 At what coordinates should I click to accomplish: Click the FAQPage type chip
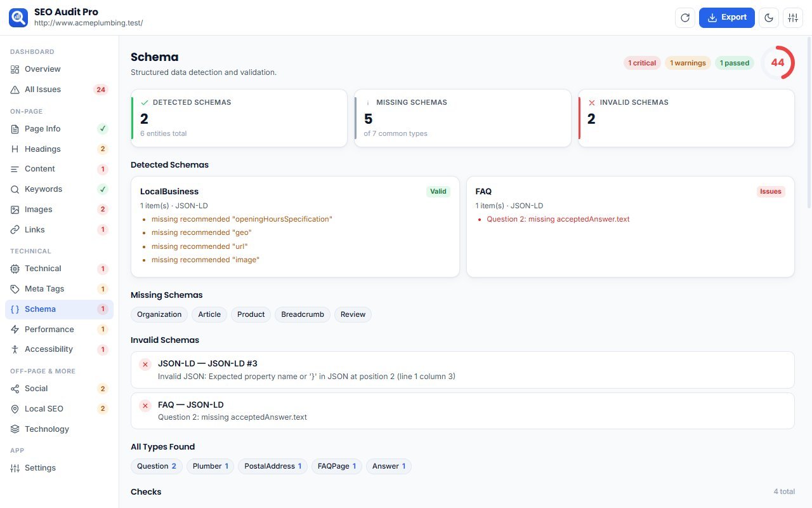[337, 466]
